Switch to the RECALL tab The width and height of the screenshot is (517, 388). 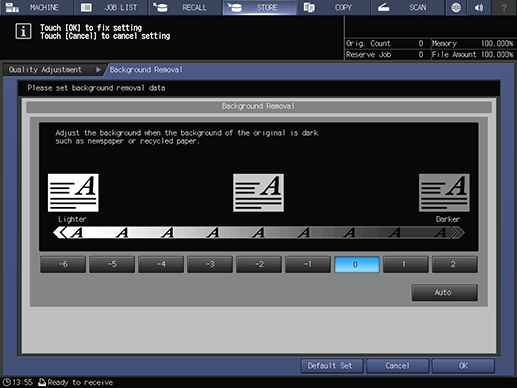pos(185,7)
